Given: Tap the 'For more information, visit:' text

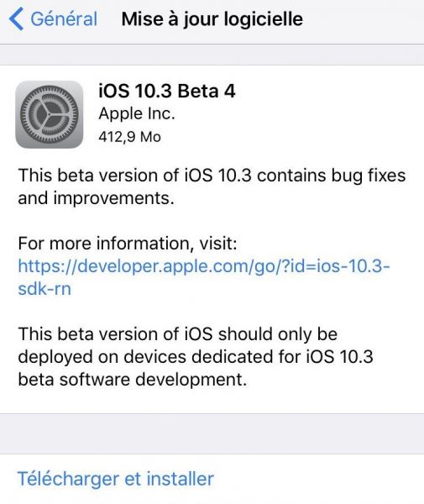Looking at the screenshot, I should (x=128, y=244).
